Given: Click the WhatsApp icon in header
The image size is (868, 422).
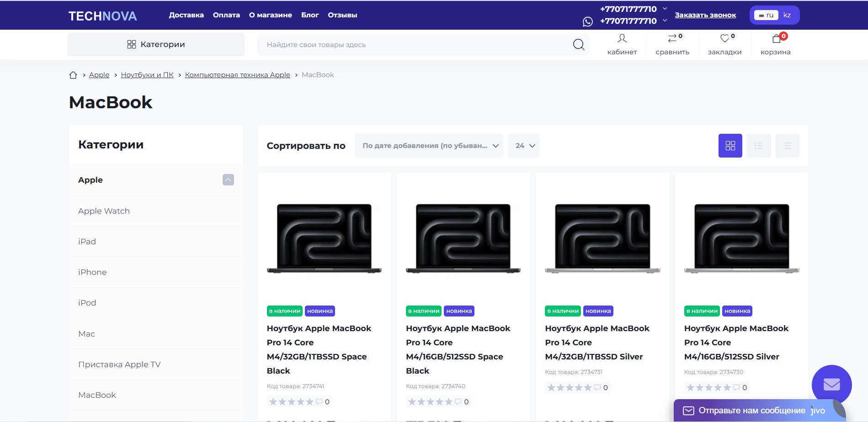Looking at the screenshot, I should tap(588, 21).
